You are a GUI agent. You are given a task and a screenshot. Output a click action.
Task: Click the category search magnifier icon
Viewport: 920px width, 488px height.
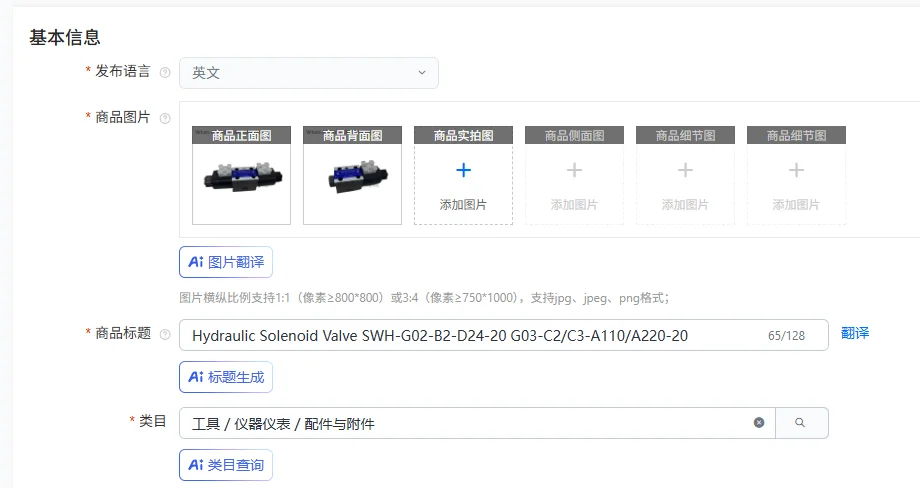(x=800, y=422)
